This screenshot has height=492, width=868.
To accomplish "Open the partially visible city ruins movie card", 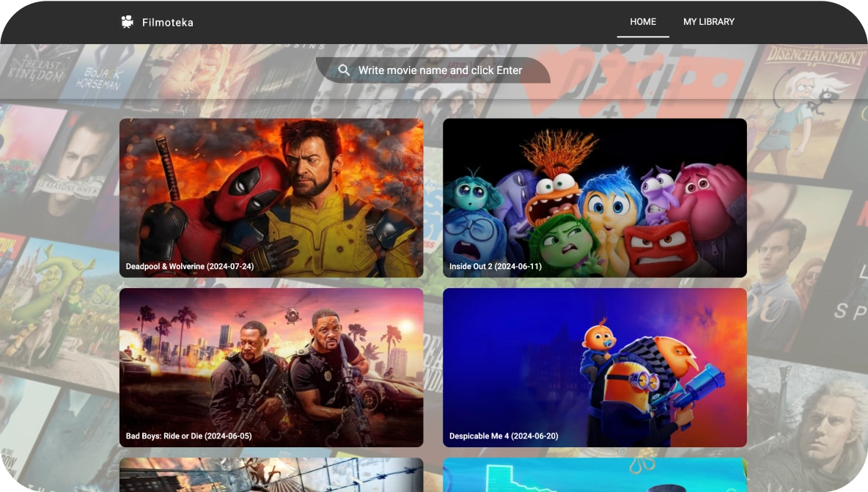I will coord(271,475).
